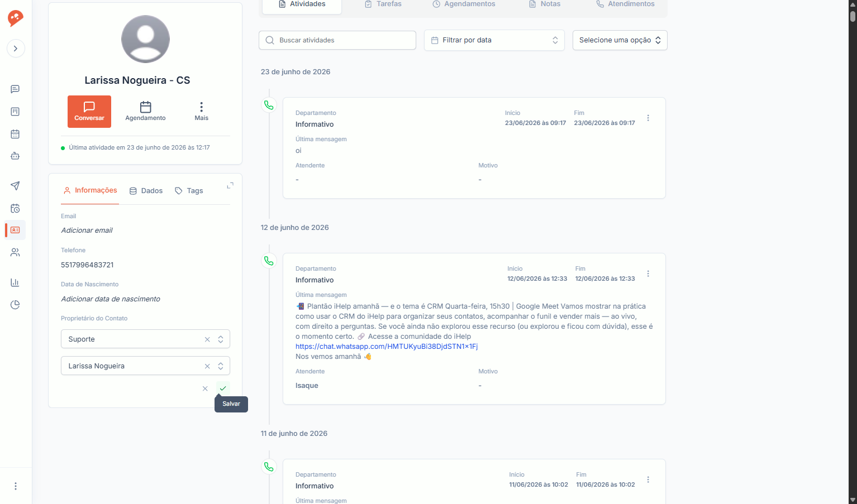857x504 pixels.
Task: Click the 23 de junho de 2026 heading
Action: point(296,72)
